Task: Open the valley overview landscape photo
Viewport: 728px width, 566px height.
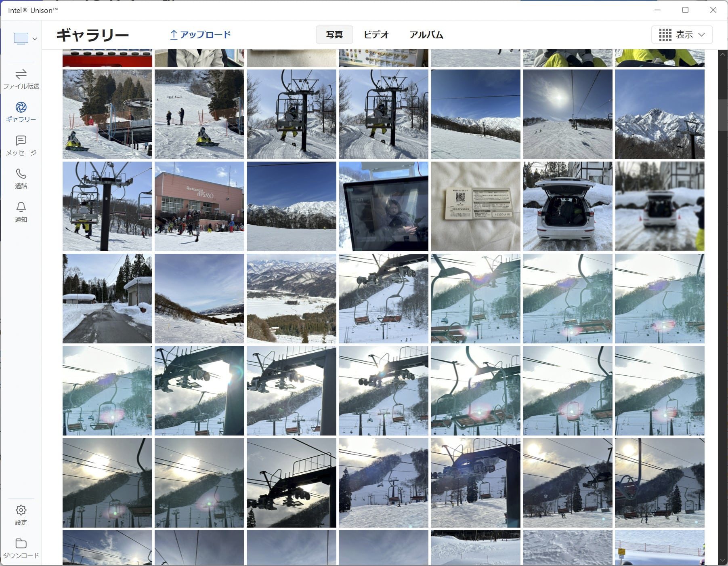Action: (292, 299)
